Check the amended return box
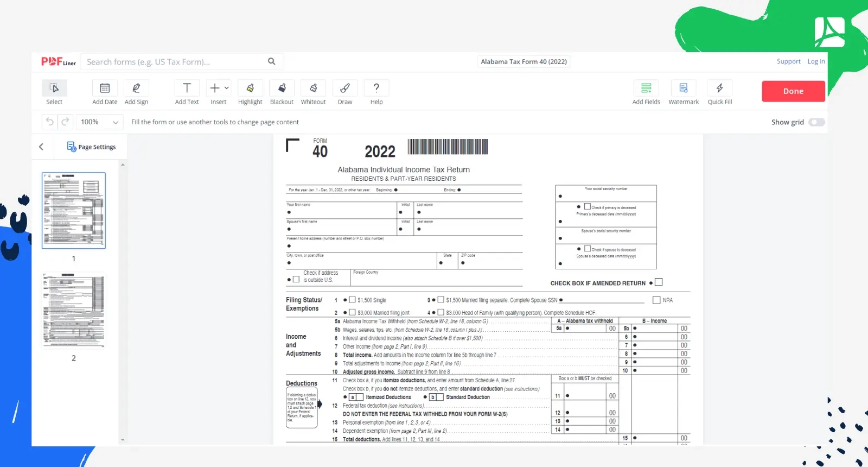Image resolution: width=868 pixels, height=467 pixels. [659, 282]
